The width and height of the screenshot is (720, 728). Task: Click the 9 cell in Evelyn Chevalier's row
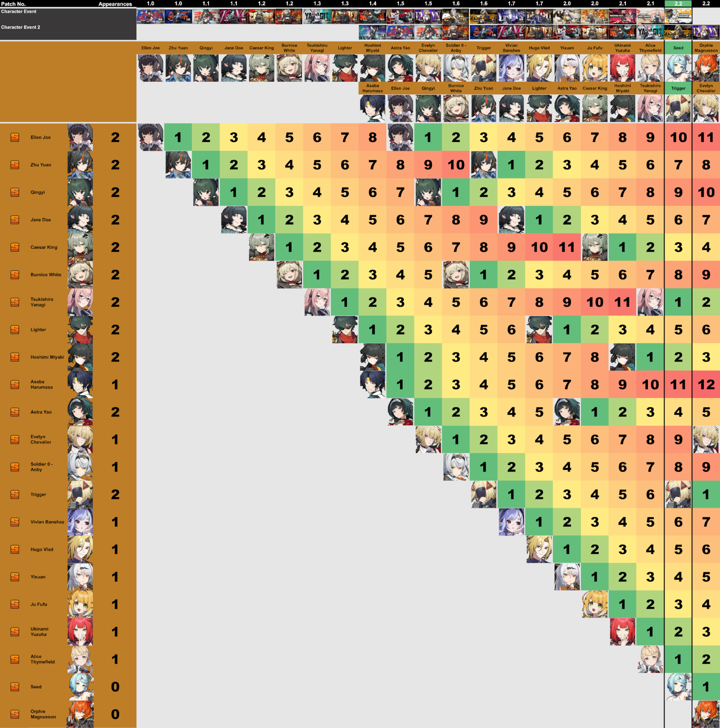pyautogui.click(x=678, y=439)
